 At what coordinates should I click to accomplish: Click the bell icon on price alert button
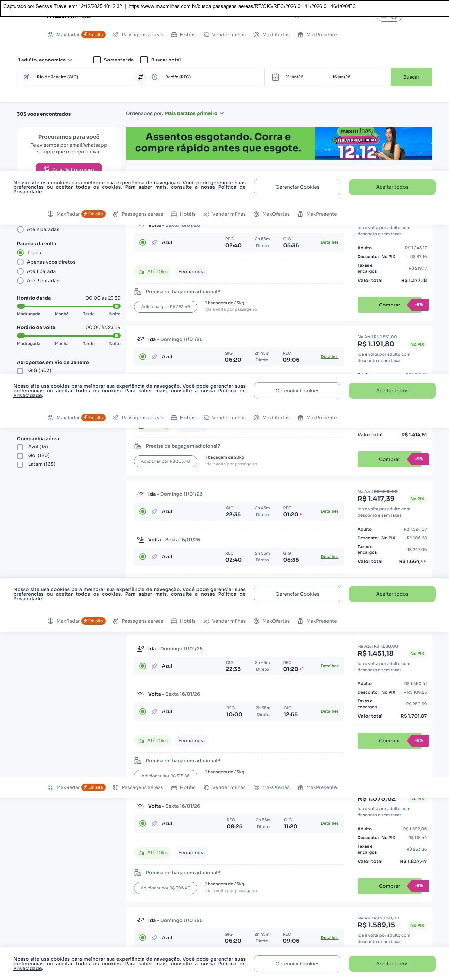pyautogui.click(x=47, y=169)
